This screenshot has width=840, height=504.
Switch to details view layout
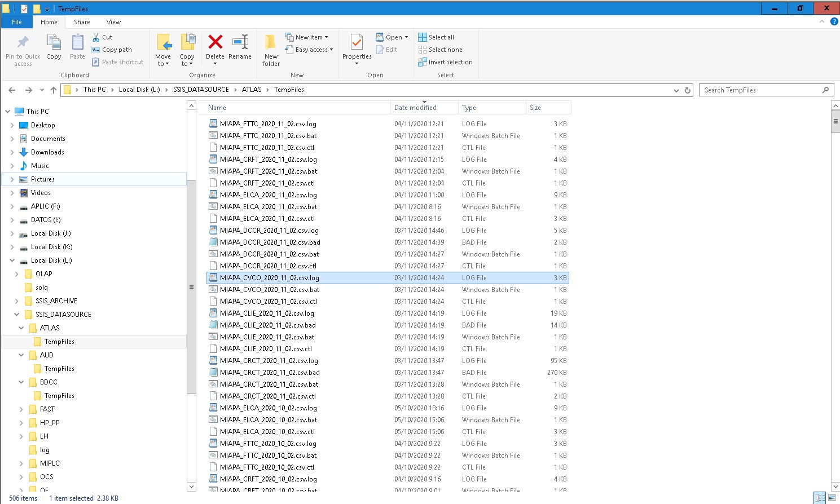point(820,498)
